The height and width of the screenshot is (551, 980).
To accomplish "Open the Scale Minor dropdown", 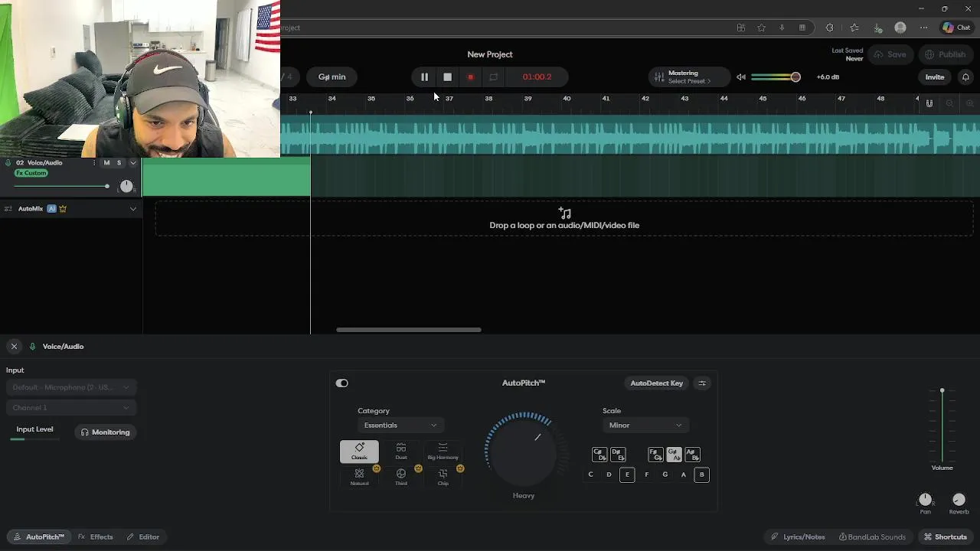I will click(645, 425).
